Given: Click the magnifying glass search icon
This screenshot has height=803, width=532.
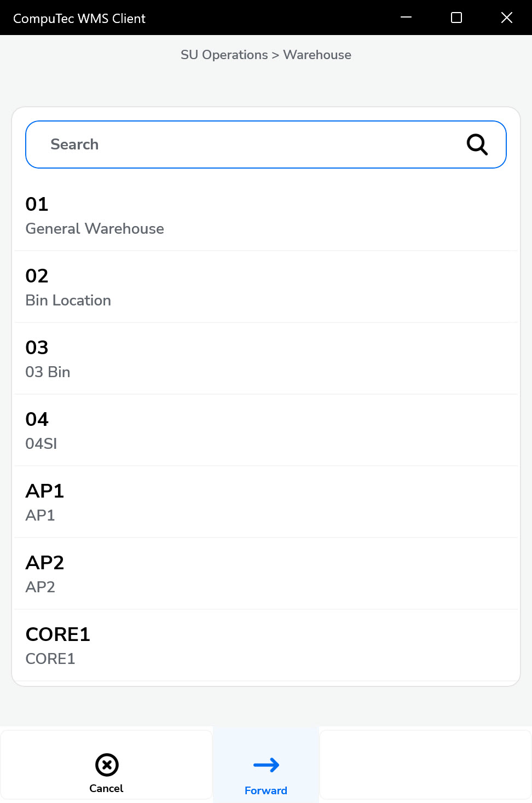Looking at the screenshot, I should coord(477,145).
